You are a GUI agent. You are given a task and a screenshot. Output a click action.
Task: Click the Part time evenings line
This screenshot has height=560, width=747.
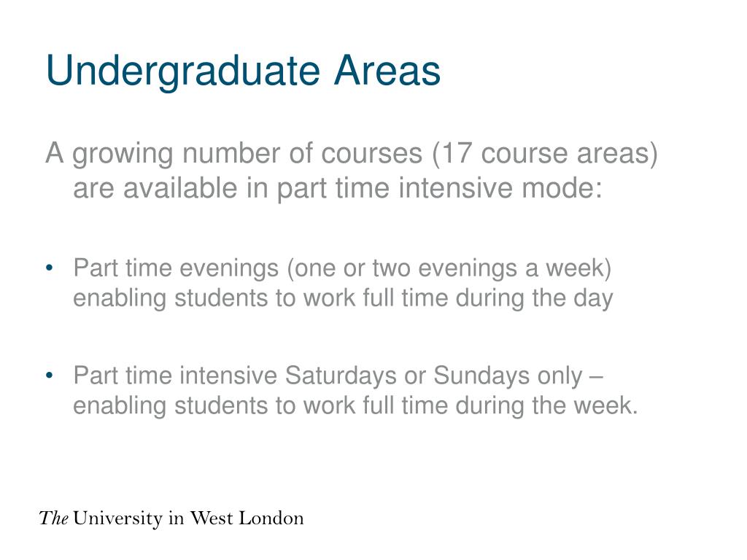(342, 268)
